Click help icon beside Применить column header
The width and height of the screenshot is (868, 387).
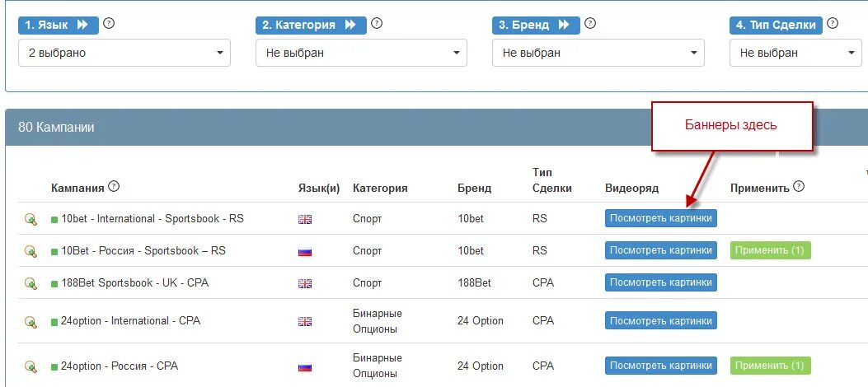click(x=798, y=186)
